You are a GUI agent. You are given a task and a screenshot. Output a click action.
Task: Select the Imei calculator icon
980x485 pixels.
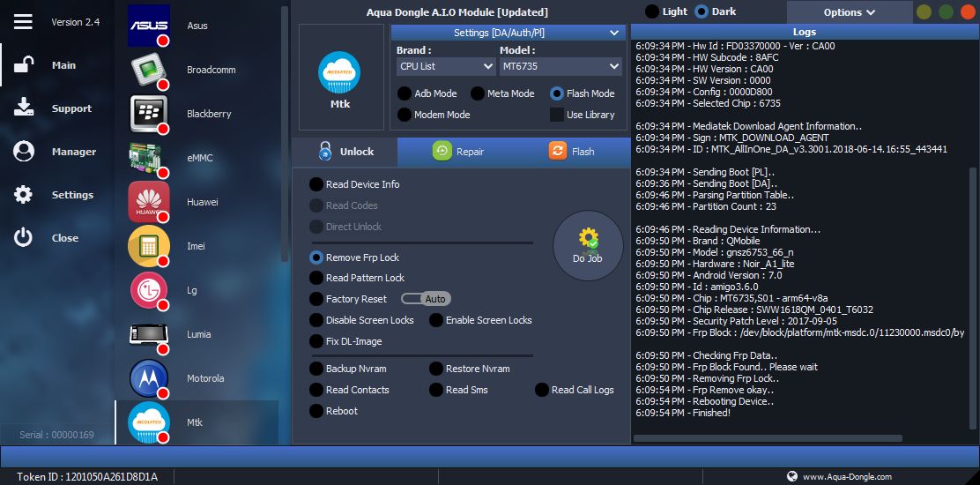[149, 246]
